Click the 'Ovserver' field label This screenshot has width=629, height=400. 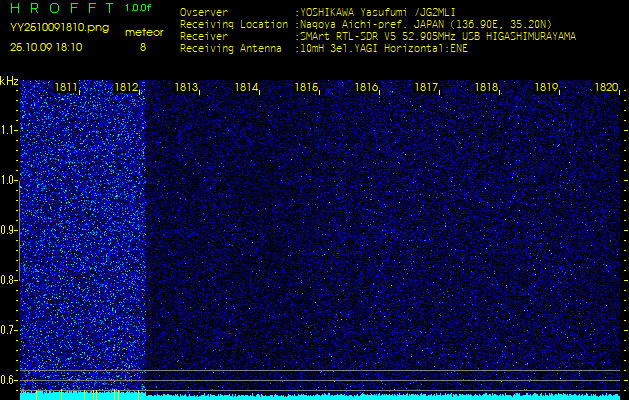coord(204,12)
